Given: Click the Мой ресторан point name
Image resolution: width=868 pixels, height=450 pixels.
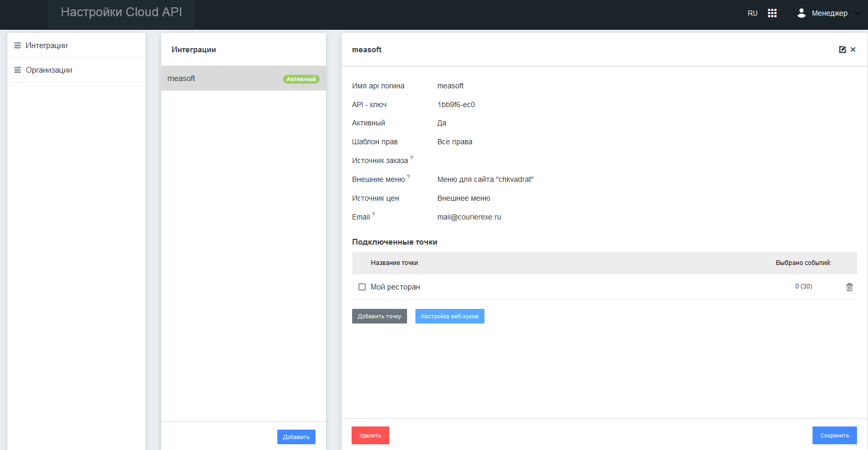Looking at the screenshot, I should pos(396,287).
